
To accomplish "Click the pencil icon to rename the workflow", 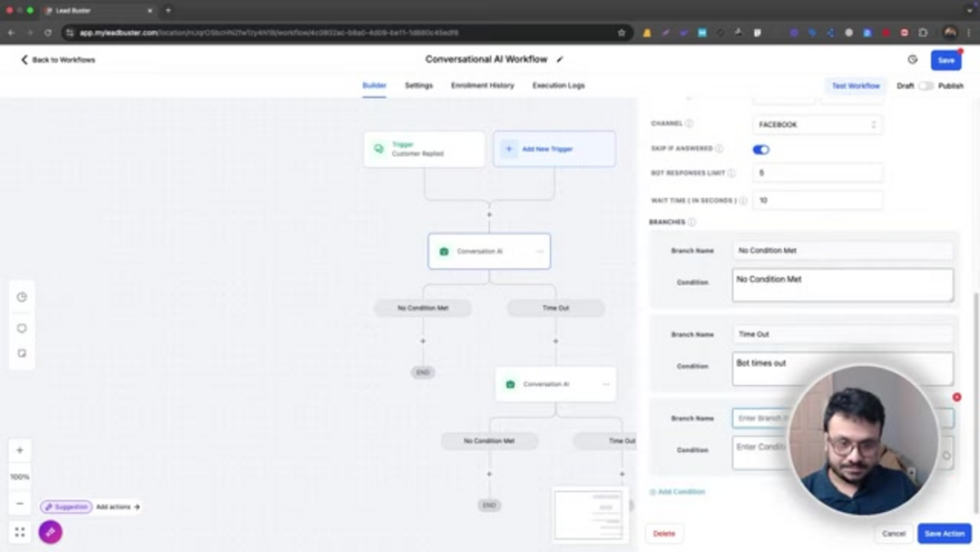I will (560, 59).
